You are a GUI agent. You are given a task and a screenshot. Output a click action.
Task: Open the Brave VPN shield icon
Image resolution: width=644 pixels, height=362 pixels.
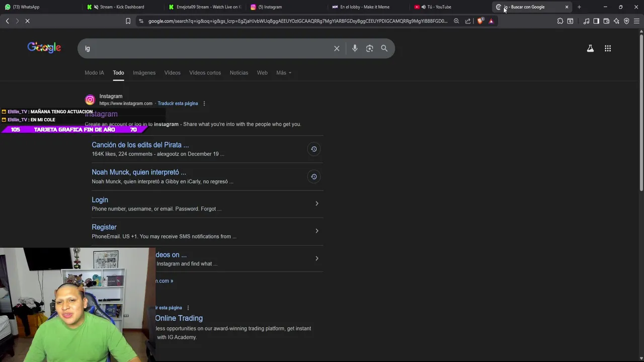point(626,21)
